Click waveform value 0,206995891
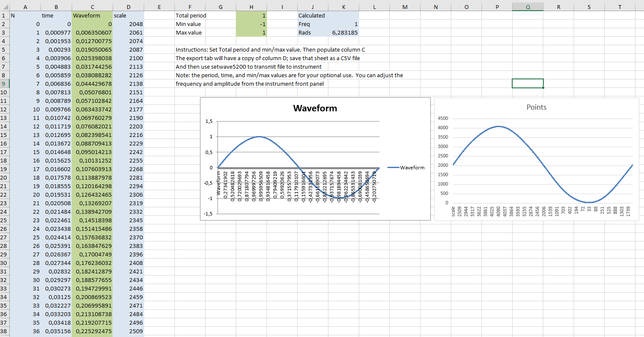644x337 pixels. tap(92, 305)
